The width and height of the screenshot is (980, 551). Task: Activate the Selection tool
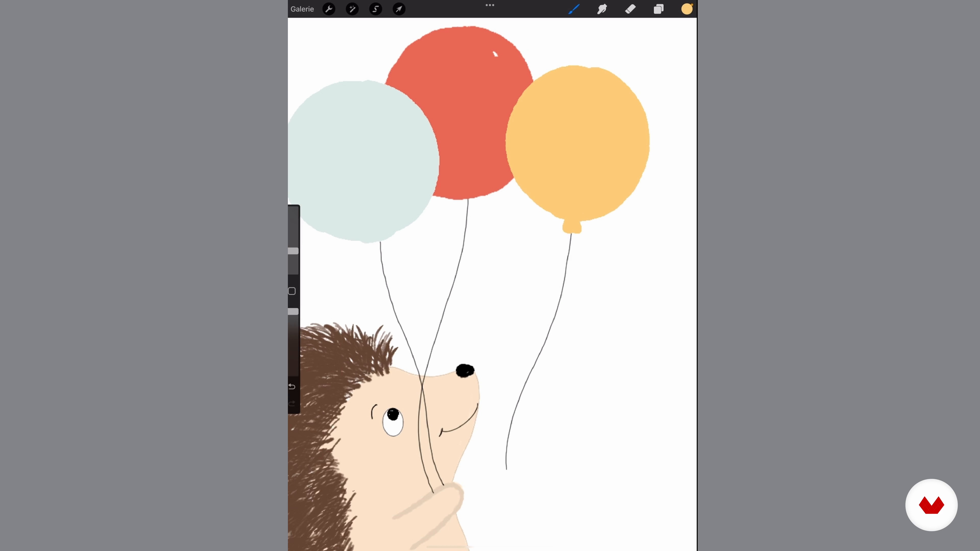coord(375,9)
